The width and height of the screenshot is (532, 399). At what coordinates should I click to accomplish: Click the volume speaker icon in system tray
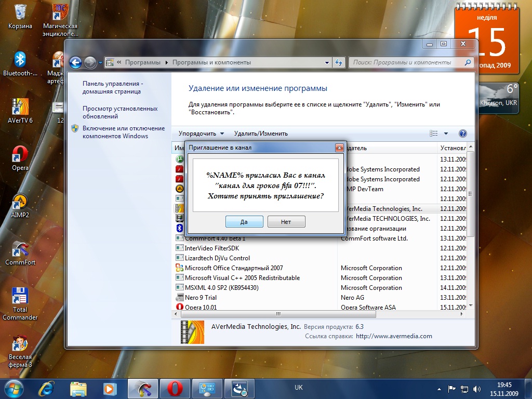477,388
